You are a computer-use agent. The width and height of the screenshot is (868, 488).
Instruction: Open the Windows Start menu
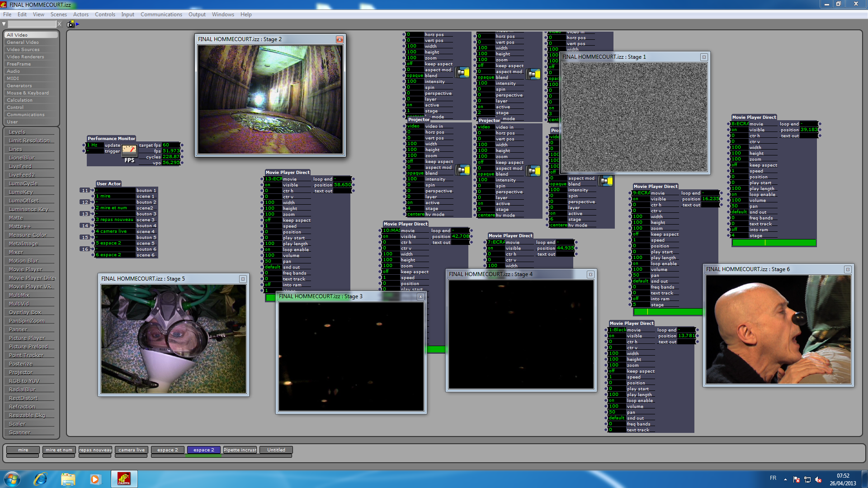coord(12,479)
